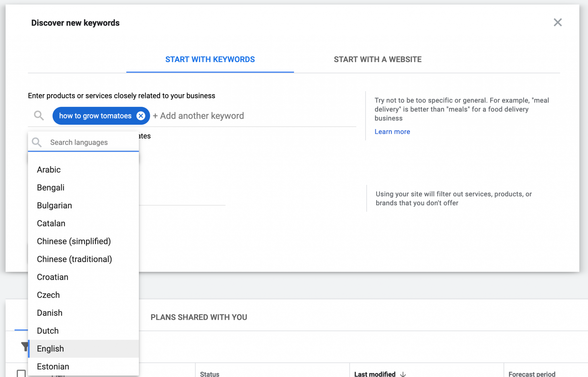The height and width of the screenshot is (377, 588).
Task: Open the plans filter icon
Action: (x=25, y=347)
